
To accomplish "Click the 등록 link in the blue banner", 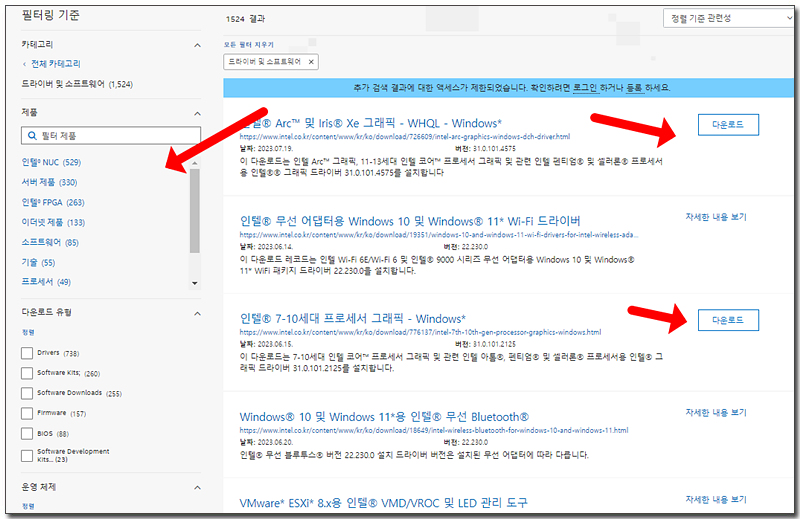I will 634,88.
